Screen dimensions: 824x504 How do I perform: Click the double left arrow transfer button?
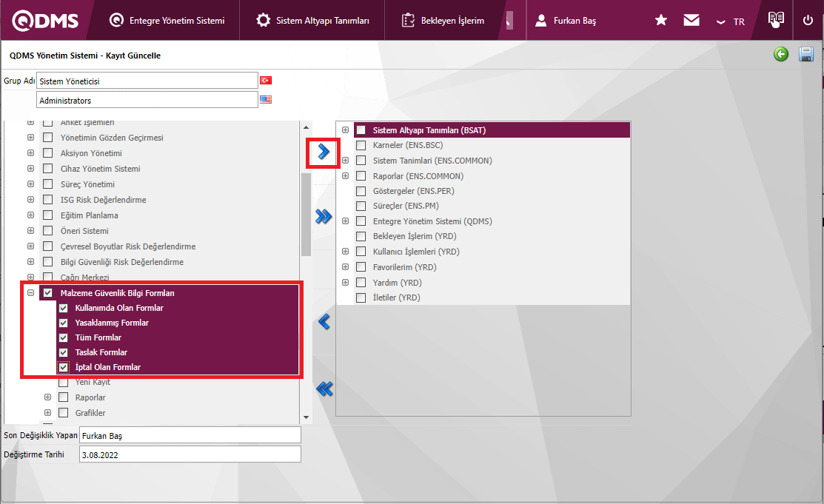click(x=324, y=389)
